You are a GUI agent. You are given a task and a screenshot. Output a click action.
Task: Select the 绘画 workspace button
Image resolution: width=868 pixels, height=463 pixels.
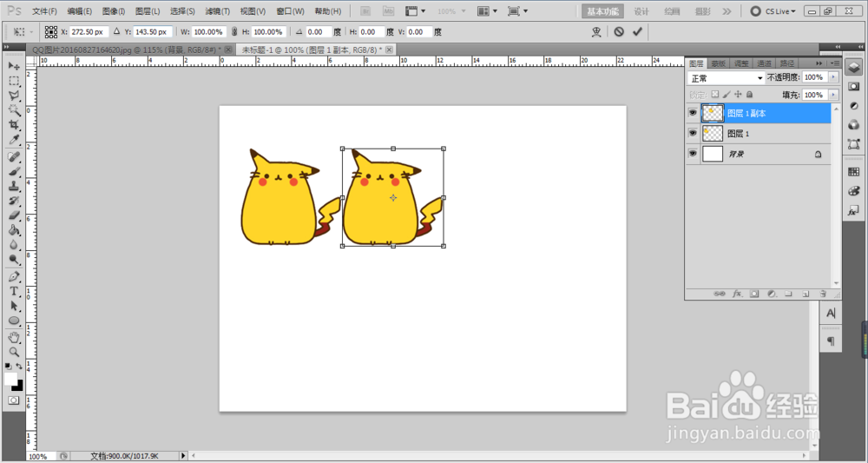tap(672, 11)
